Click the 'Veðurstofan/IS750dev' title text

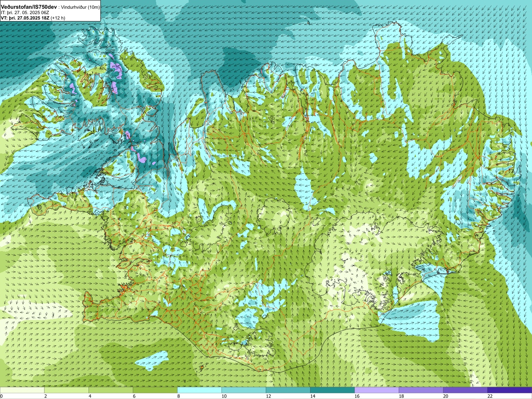pos(29,7)
